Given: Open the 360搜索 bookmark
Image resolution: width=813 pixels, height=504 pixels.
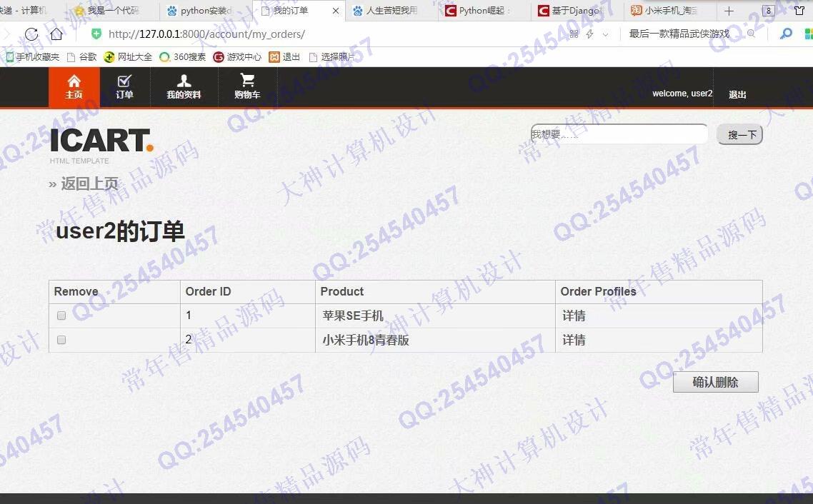Looking at the screenshot, I should (x=182, y=57).
